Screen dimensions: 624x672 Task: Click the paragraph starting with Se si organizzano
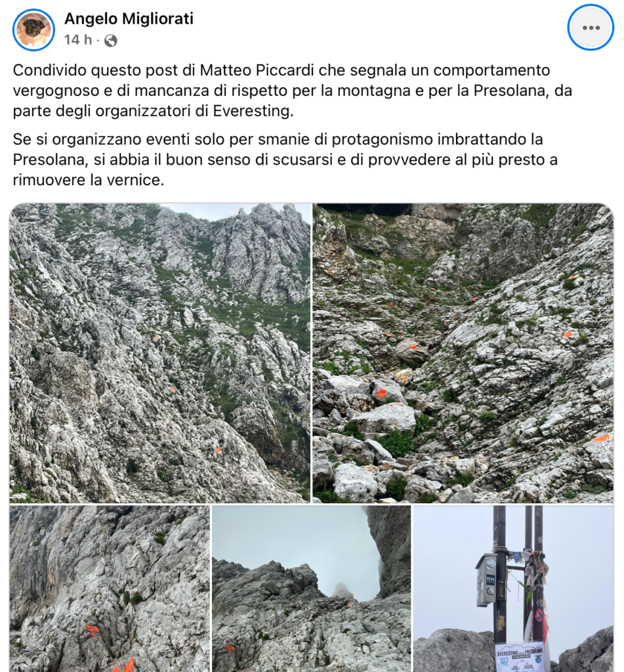click(x=285, y=159)
